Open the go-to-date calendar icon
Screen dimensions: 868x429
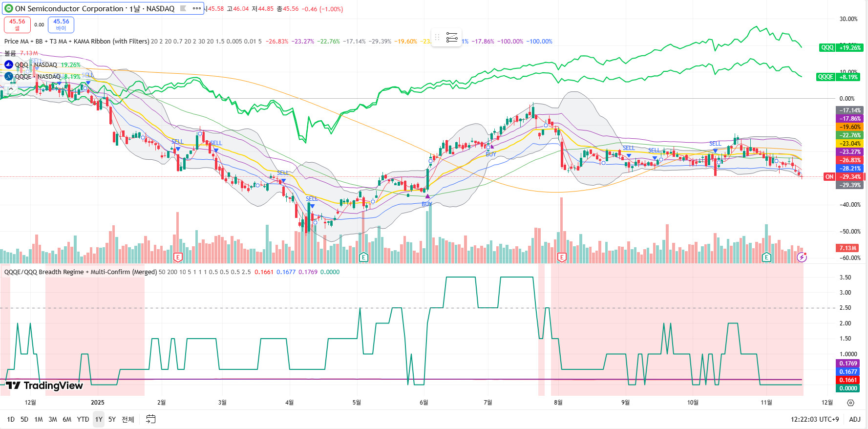tap(151, 419)
